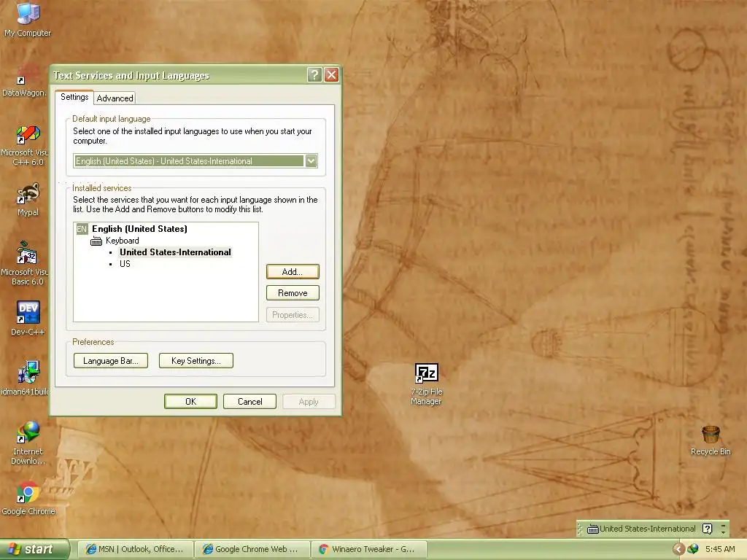Viewport: 747px width, 560px height.
Task: Close the Text Services dialog
Action: click(x=331, y=75)
